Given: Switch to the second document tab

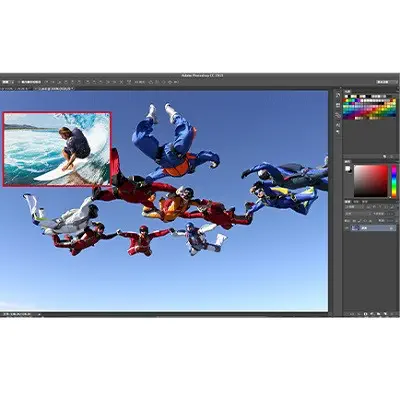Looking at the screenshot, I should pos(53,89).
